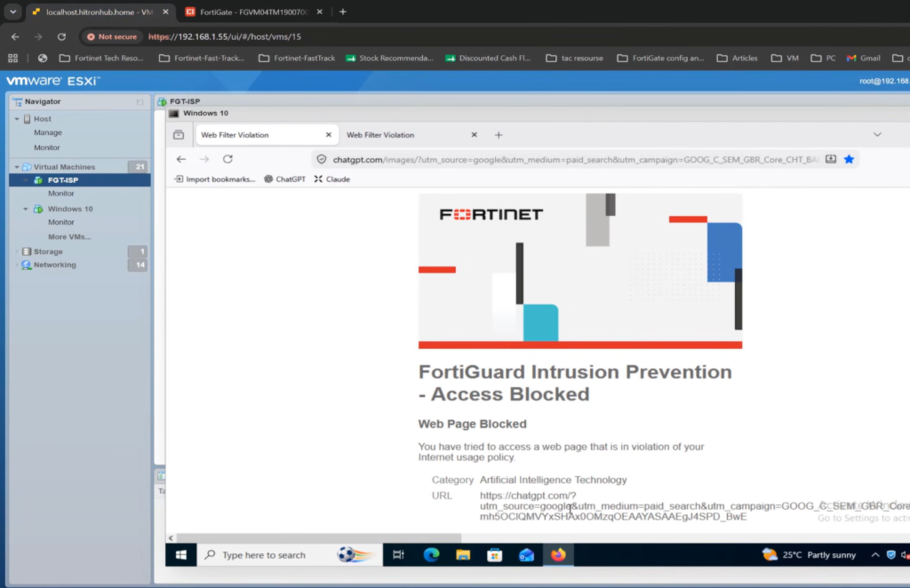Screen dimensions: 910x588
Task: Open Firefox list all tabs chevron
Action: click(x=877, y=135)
